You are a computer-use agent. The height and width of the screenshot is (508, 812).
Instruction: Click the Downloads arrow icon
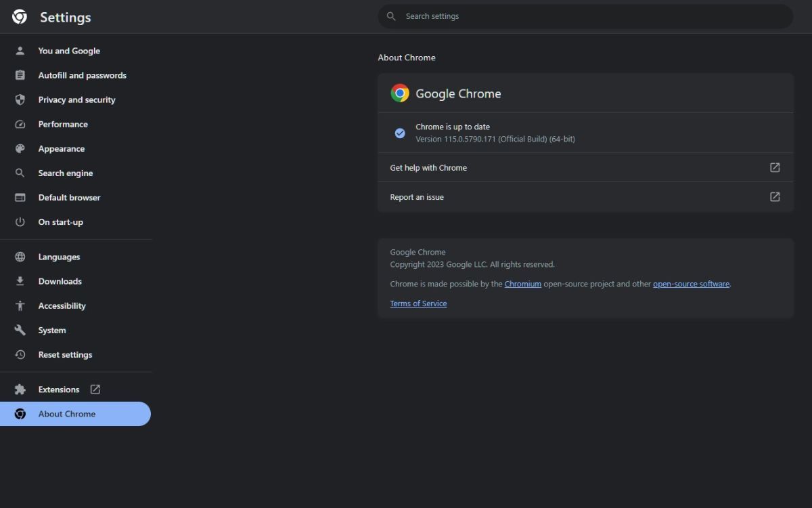point(20,281)
